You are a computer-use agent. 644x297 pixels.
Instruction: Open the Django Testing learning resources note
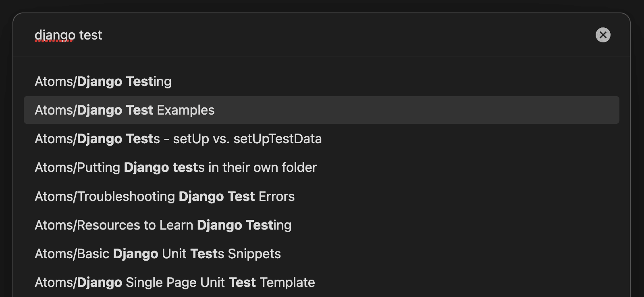(x=163, y=225)
